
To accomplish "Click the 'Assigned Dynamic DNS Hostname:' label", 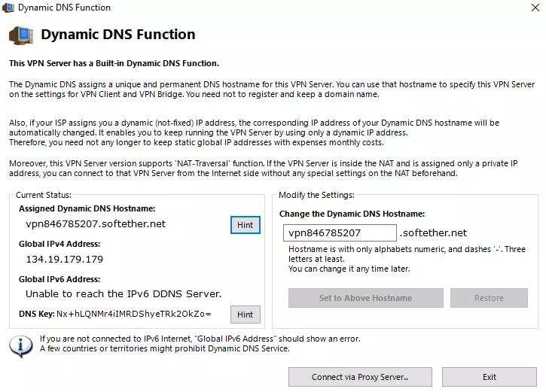I will pyautogui.click(x=87, y=208).
